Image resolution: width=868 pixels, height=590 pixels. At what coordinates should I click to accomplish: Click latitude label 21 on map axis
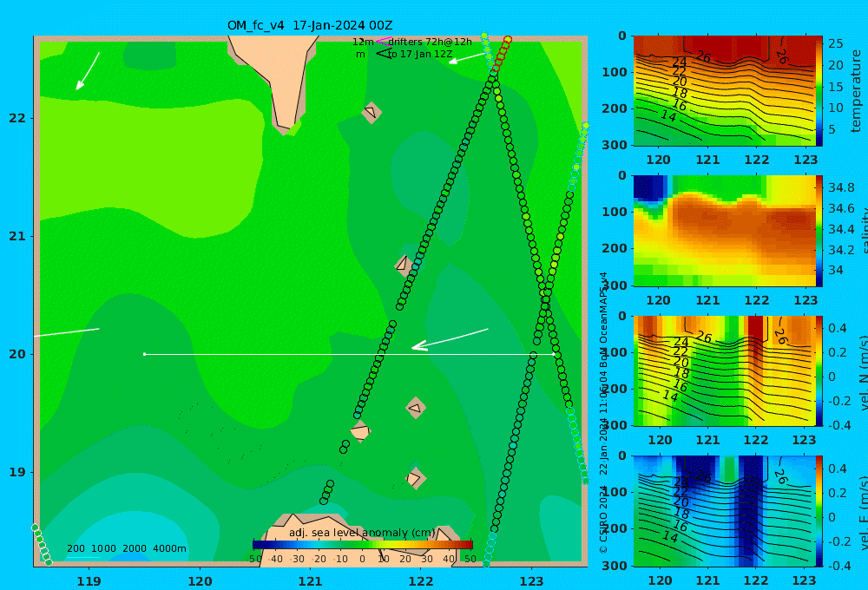pyautogui.click(x=17, y=236)
